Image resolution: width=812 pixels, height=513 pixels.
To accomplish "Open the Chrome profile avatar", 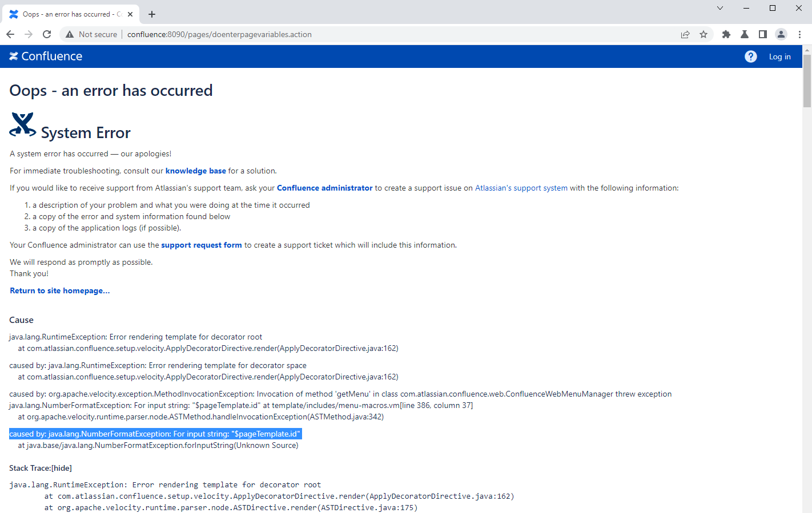I will (781, 34).
